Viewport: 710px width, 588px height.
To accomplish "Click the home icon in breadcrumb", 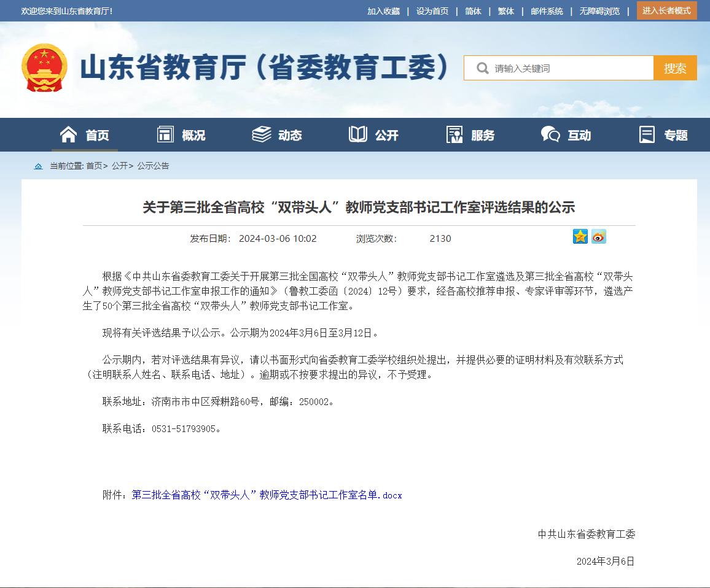I will pyautogui.click(x=39, y=166).
